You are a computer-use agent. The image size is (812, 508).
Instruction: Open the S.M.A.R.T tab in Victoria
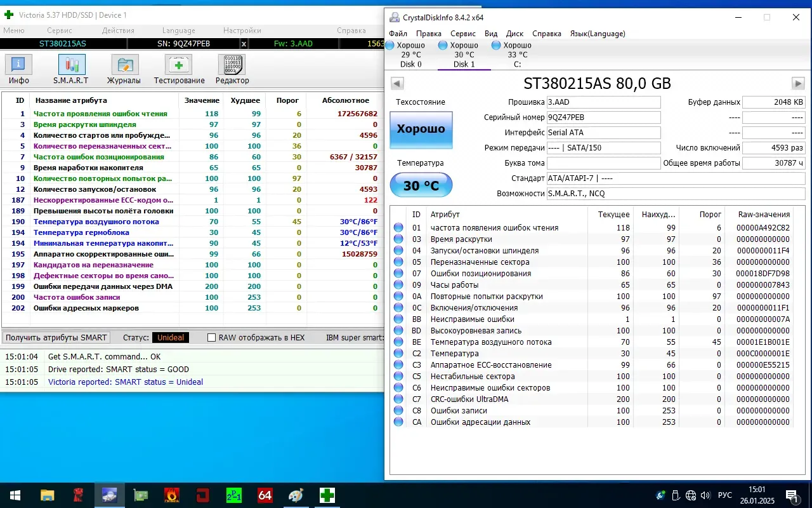point(71,69)
